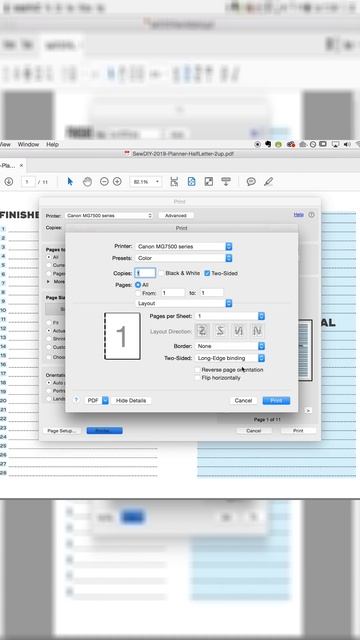Open Printer dropdown in background Acrobat dialog
This screenshot has height=640, width=360.
pyautogui.click(x=109, y=215)
